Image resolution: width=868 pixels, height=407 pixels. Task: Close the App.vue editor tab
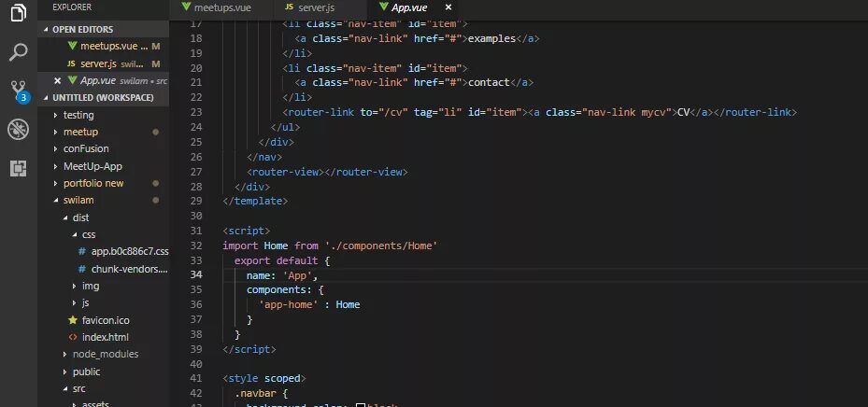point(448,7)
